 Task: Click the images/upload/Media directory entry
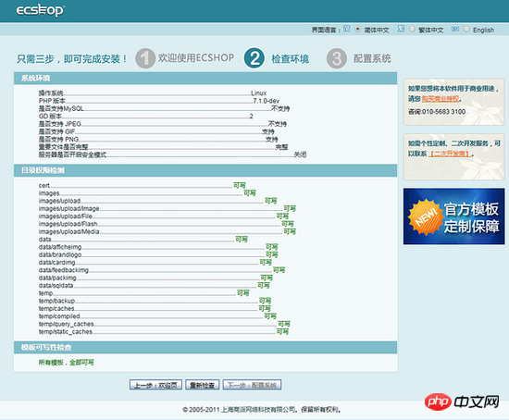tap(69, 232)
